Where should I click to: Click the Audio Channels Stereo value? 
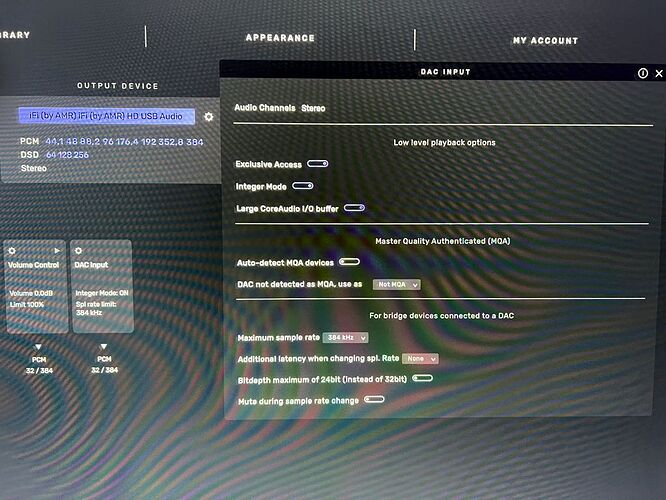(313, 108)
